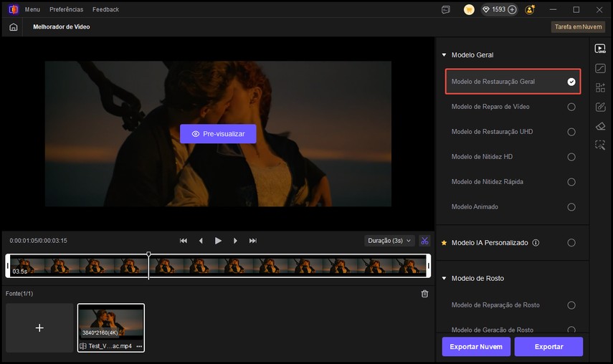
Task: Click the Fonte(1/1) label
Action: (19, 294)
